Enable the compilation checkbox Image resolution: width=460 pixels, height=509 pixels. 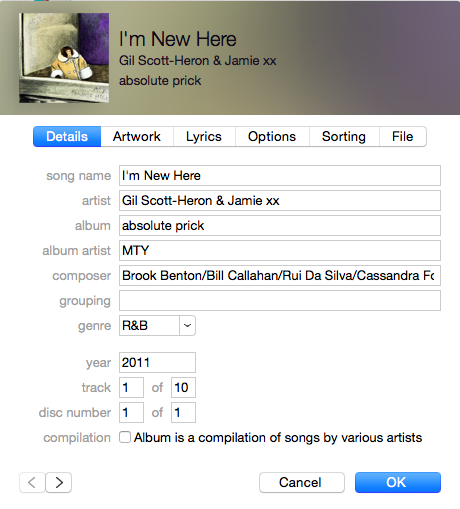(x=125, y=437)
